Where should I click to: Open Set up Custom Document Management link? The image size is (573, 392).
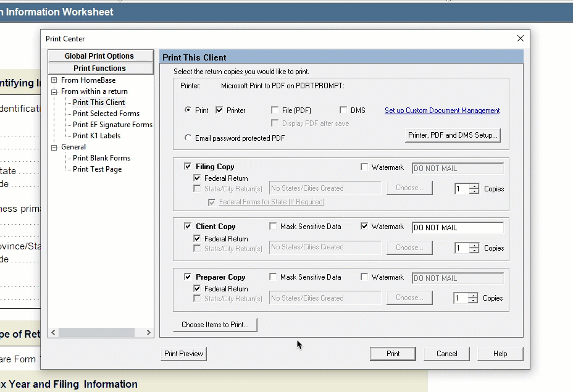[x=441, y=111]
